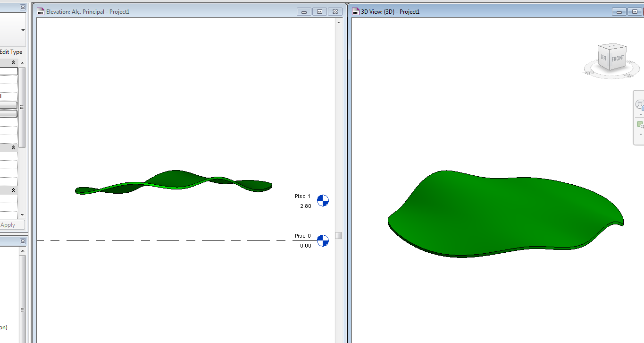This screenshot has height=343, width=644.
Task: Select the "2.80" level elevation value
Action: tap(306, 206)
